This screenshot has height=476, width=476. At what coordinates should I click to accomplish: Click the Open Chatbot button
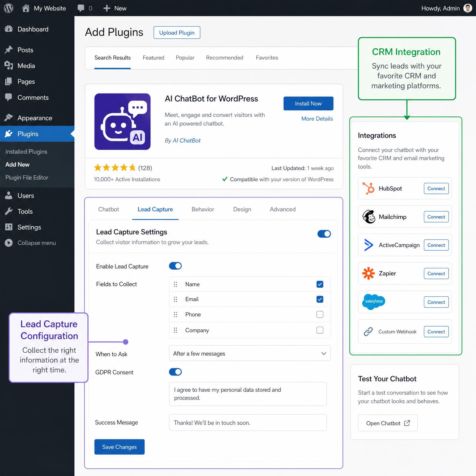tap(388, 423)
